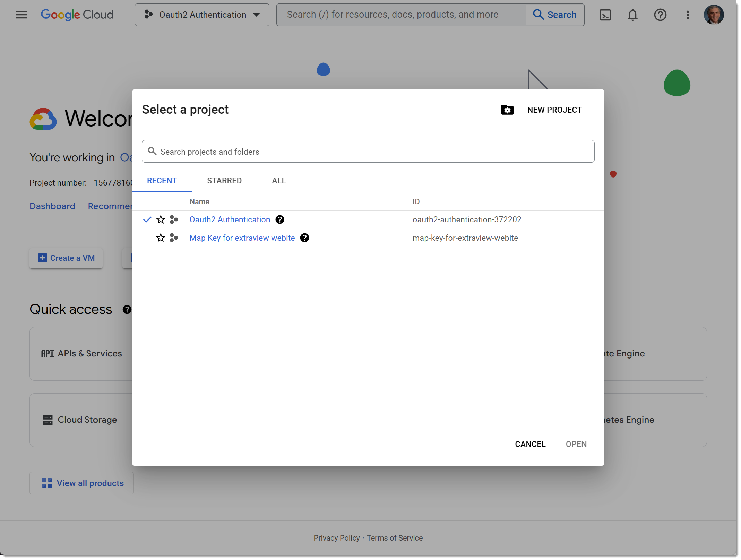This screenshot has height=560, width=741.
Task: Click the NEW PROJECT folder icon
Action: coord(507,110)
